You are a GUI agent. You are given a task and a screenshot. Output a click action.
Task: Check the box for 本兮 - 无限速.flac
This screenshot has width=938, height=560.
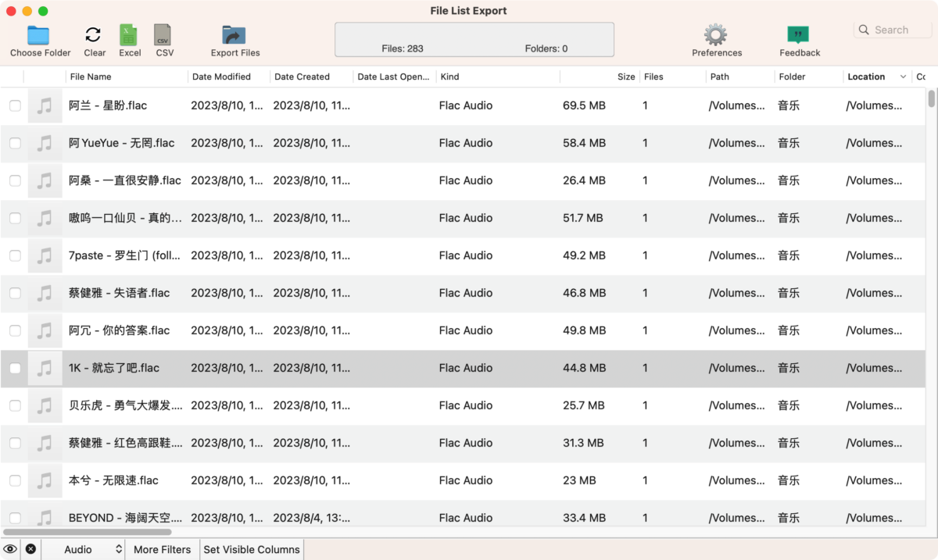[x=15, y=480]
